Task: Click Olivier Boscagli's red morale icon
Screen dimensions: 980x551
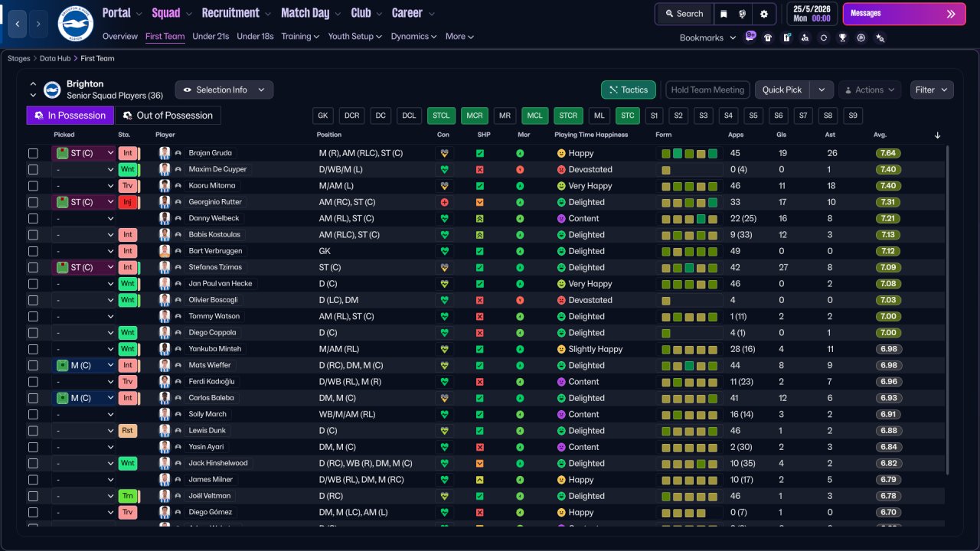Action: point(521,300)
